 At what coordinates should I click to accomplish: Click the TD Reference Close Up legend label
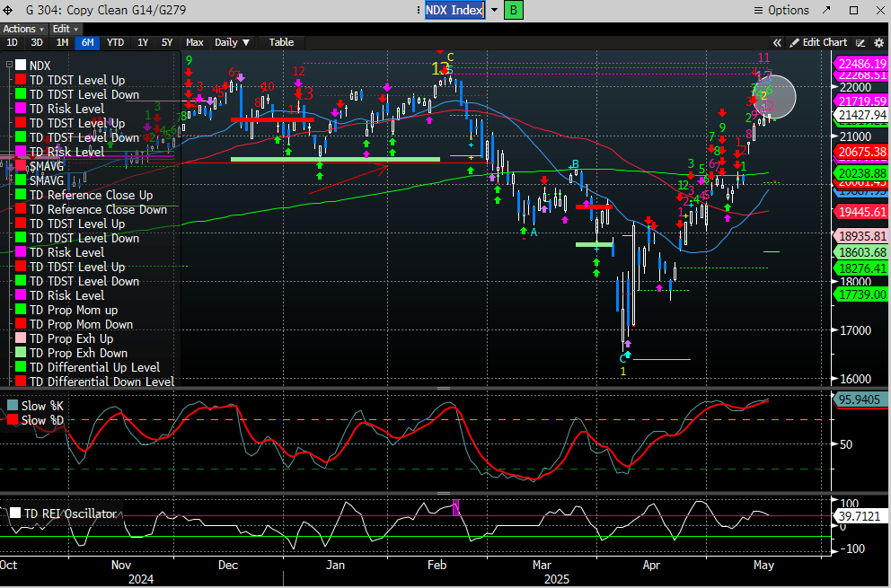(91, 195)
